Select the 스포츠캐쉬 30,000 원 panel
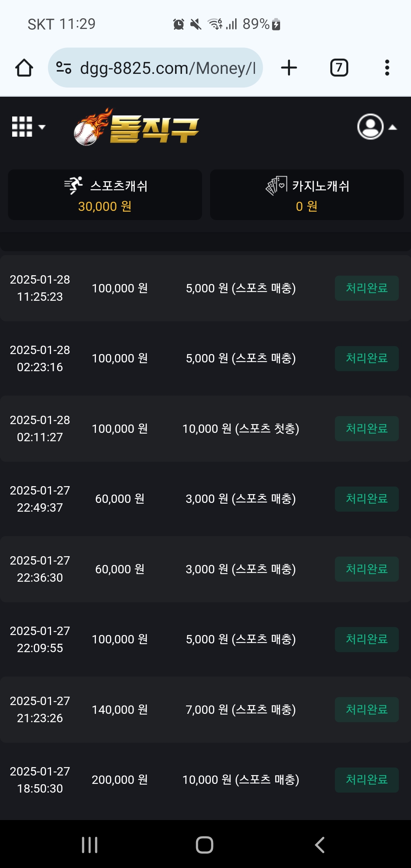The width and height of the screenshot is (411, 868). tap(105, 195)
